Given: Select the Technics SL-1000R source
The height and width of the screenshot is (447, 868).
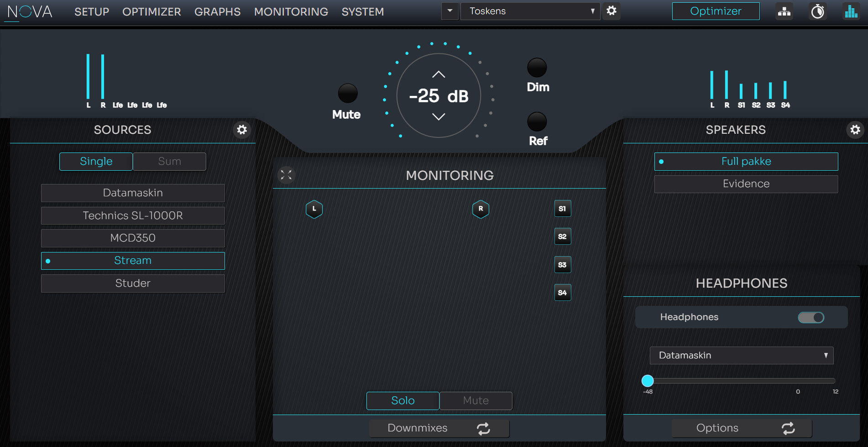Looking at the screenshot, I should [x=133, y=216].
